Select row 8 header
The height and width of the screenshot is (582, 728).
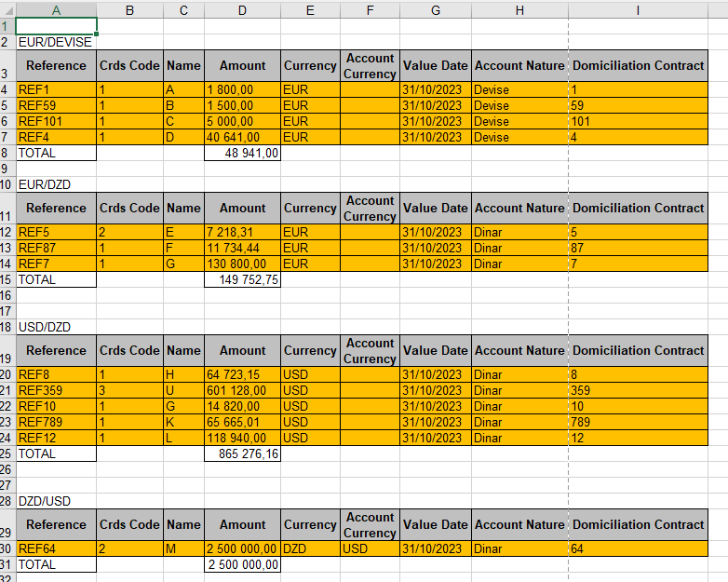(x=6, y=153)
